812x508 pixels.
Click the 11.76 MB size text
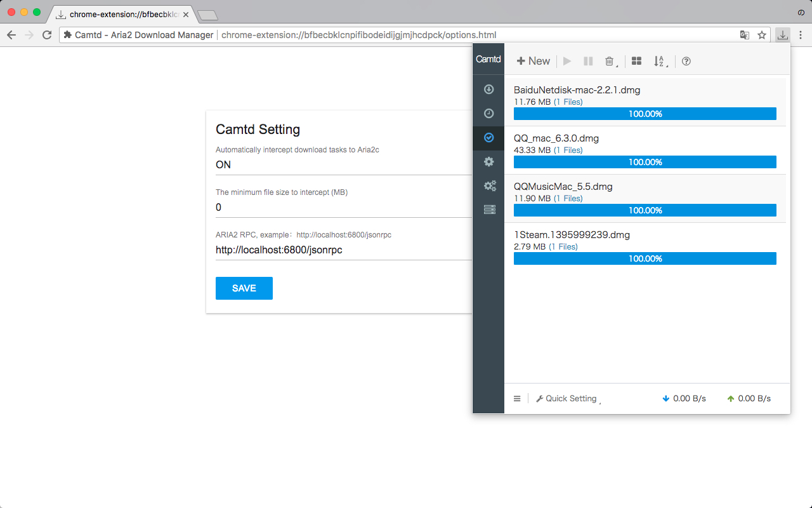[x=532, y=102]
